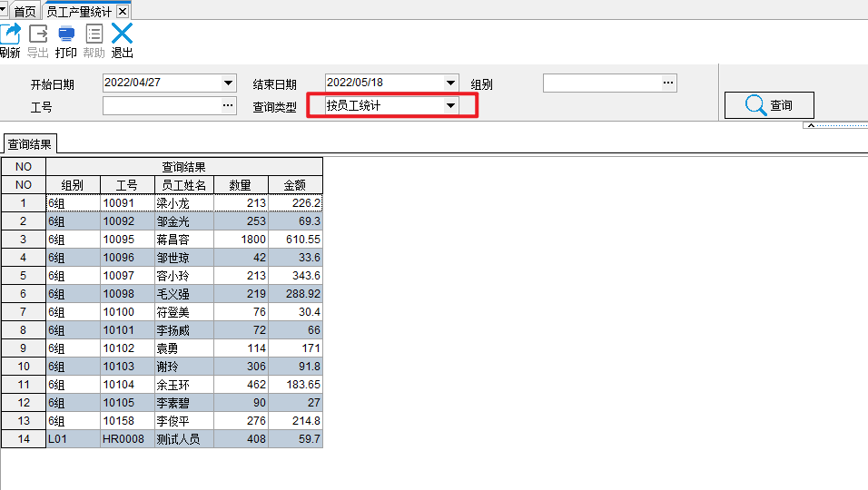Image resolution: width=868 pixels, height=490 pixels.
Task: Select the cell with name 梁小龙
Action: (x=183, y=203)
